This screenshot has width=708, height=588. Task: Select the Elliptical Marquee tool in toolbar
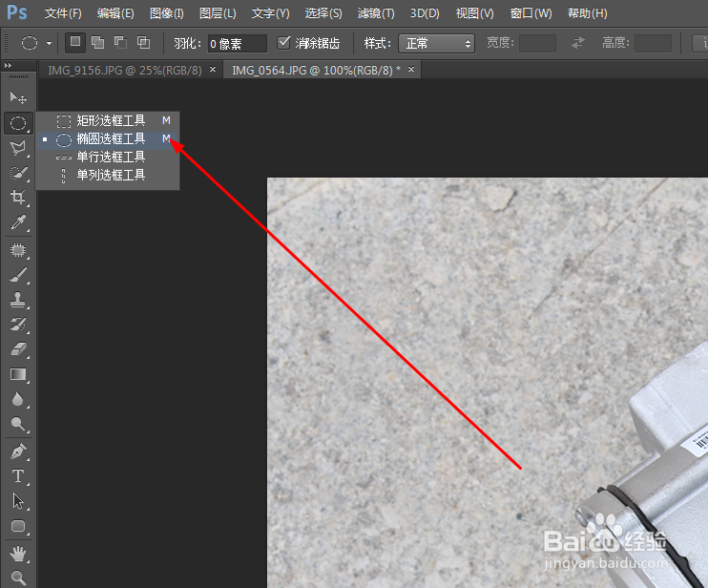pyautogui.click(x=18, y=123)
